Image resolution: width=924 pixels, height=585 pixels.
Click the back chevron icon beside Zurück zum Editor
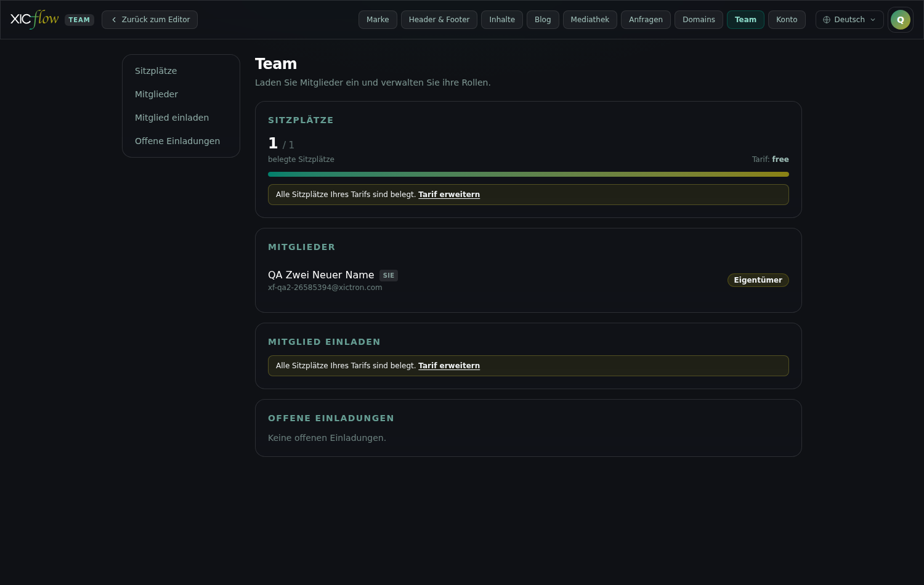[114, 20]
